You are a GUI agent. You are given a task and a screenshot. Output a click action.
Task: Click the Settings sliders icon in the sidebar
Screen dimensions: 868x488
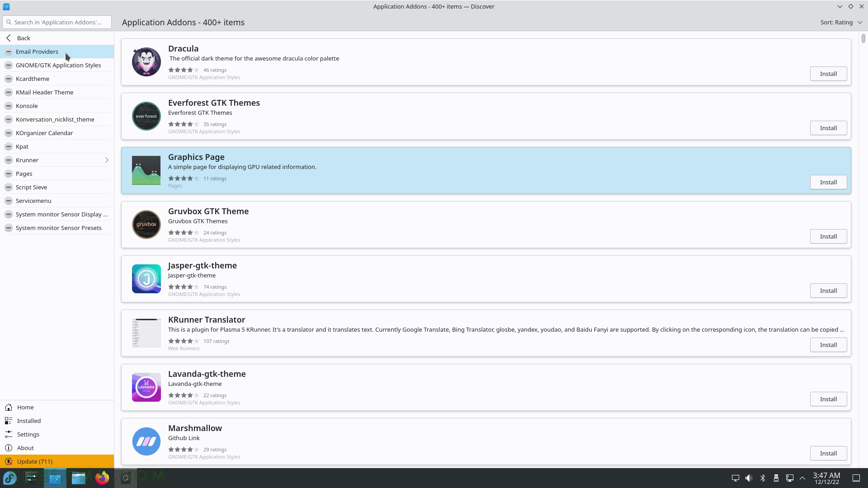(x=9, y=434)
